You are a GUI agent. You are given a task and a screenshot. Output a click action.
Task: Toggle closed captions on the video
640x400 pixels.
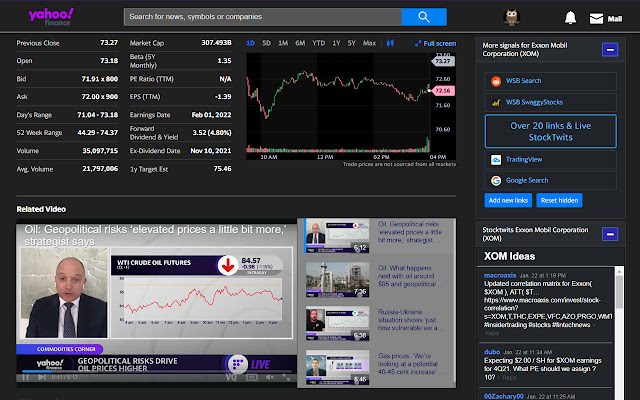pos(252,377)
